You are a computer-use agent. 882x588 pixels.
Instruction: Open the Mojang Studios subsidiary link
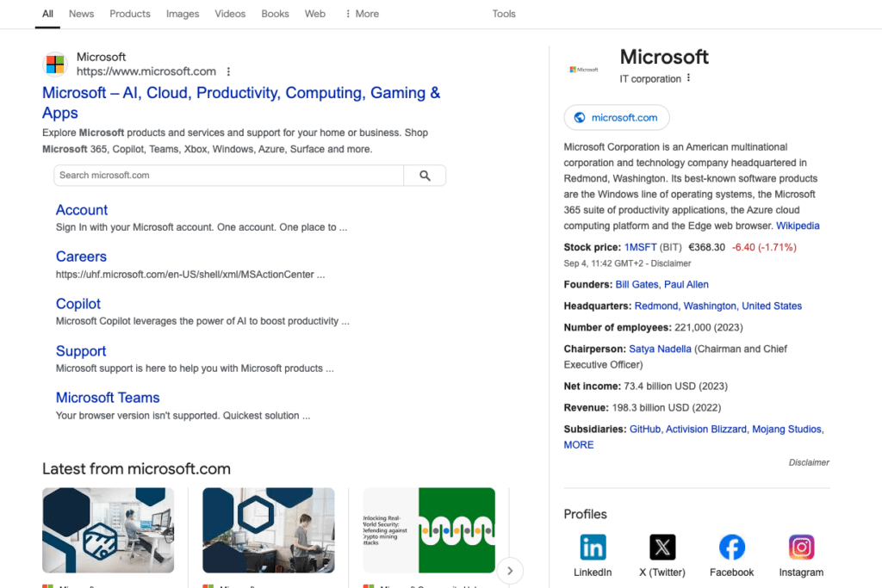coord(787,430)
